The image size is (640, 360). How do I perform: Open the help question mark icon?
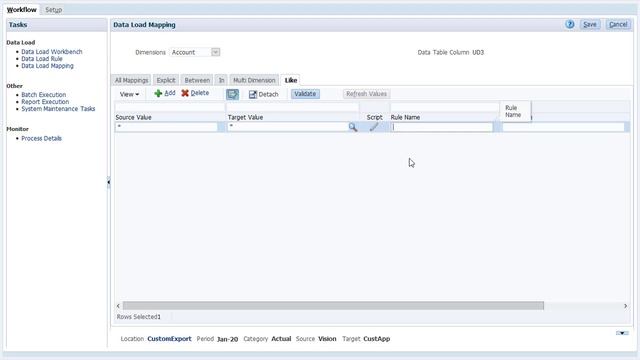570,24
